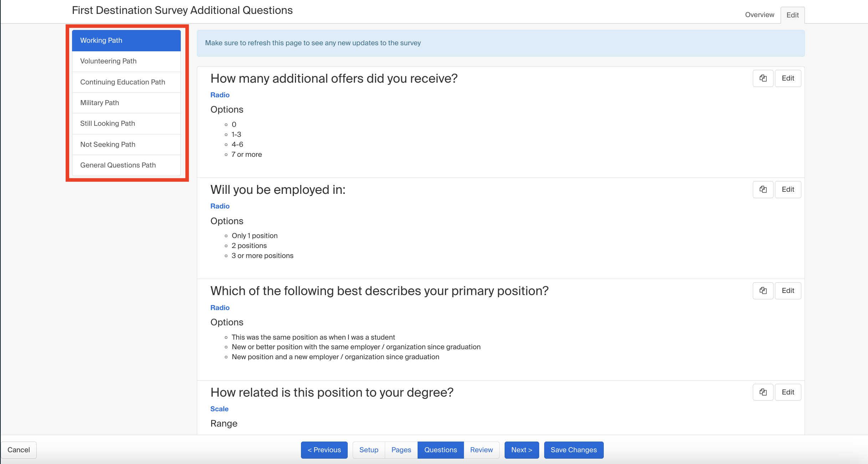Viewport: 868px width, 464px height.
Task: Edit the additional offers question
Action: click(x=788, y=78)
